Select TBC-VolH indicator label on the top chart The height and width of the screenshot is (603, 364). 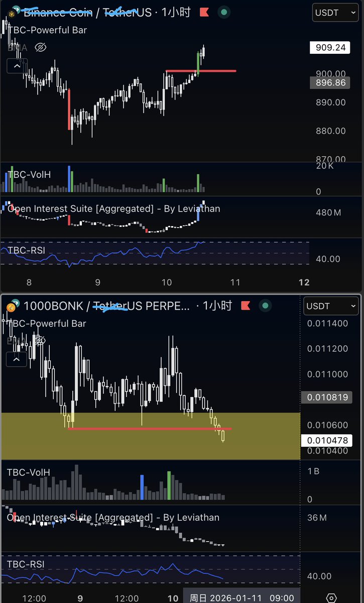(x=29, y=175)
